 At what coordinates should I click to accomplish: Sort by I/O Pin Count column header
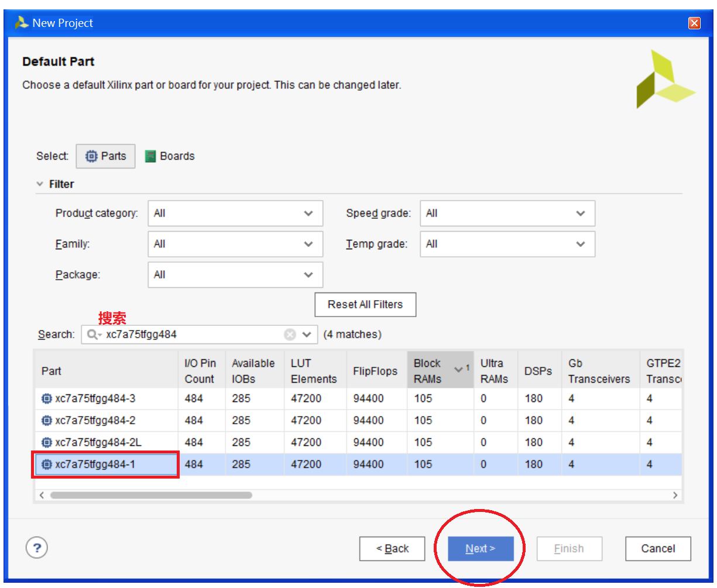click(202, 371)
